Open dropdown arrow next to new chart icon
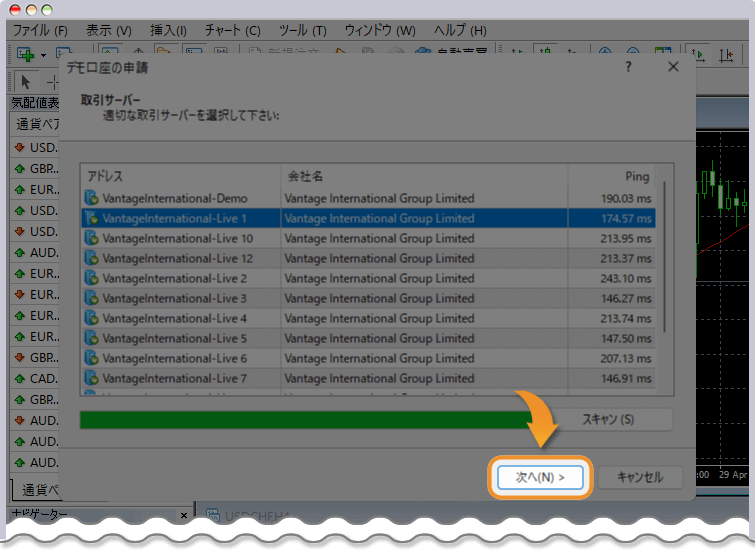The width and height of the screenshot is (755, 550). (43, 55)
